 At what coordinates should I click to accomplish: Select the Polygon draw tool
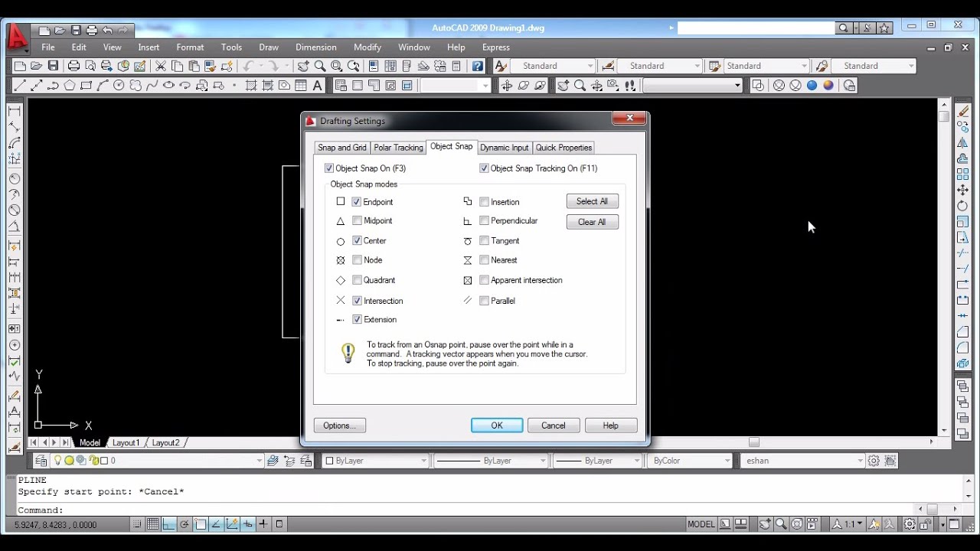70,86
